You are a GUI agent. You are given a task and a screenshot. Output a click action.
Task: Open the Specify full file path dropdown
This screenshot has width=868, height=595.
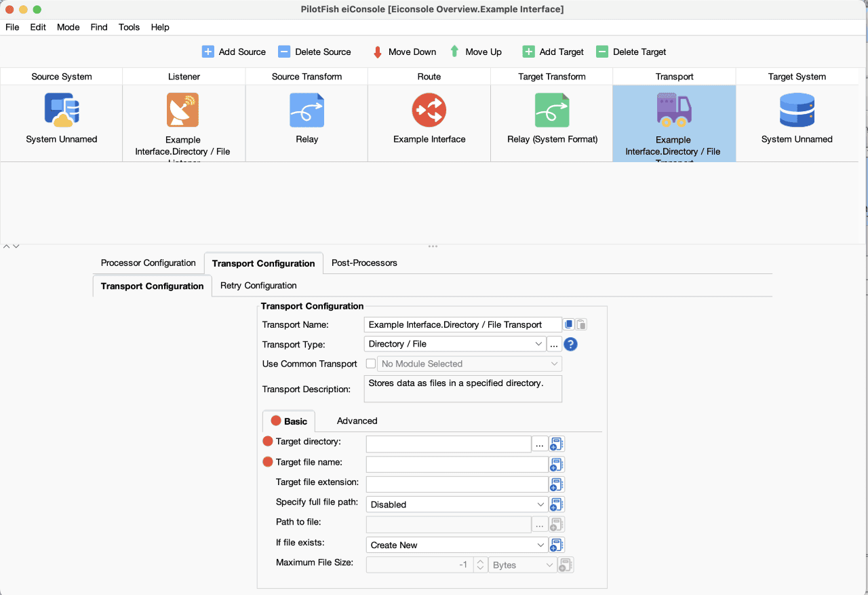[x=457, y=505]
